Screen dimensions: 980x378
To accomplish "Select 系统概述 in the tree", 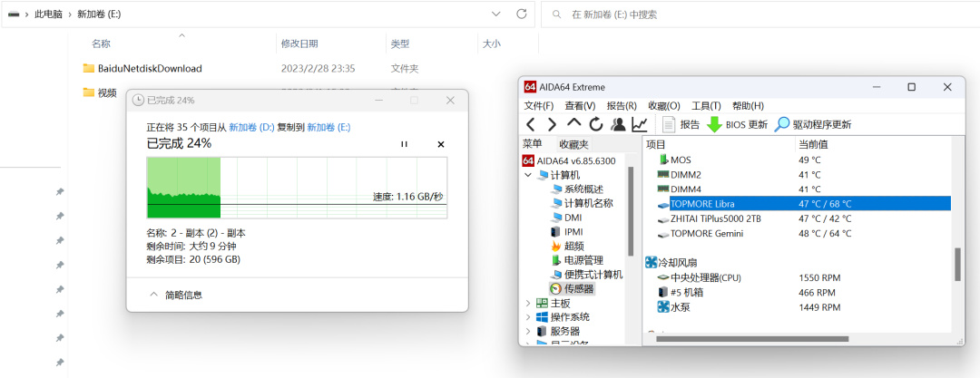I will pyautogui.click(x=577, y=189).
